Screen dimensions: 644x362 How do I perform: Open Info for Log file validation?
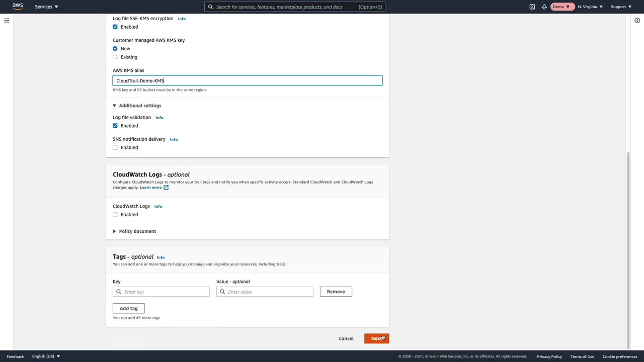coord(159,118)
